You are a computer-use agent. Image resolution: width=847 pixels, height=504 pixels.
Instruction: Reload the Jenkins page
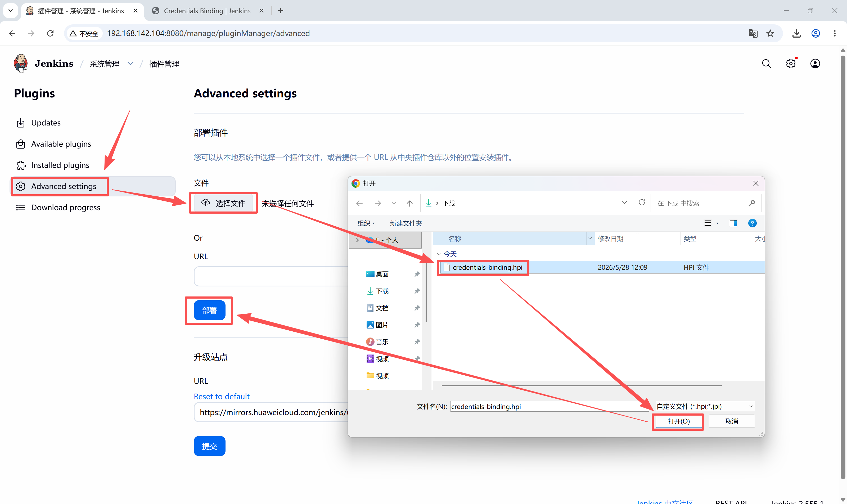click(x=50, y=33)
